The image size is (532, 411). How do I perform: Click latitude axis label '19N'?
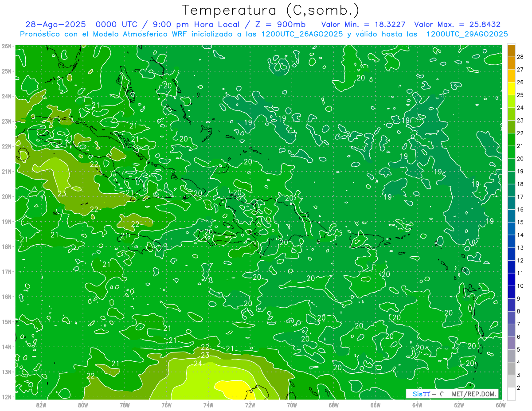click(6, 221)
